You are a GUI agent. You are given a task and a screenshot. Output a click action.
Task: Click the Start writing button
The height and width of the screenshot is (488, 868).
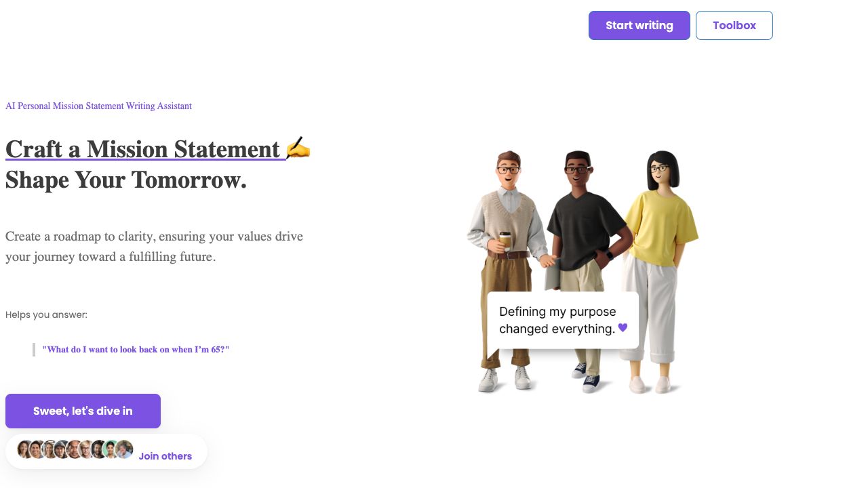pyautogui.click(x=639, y=26)
